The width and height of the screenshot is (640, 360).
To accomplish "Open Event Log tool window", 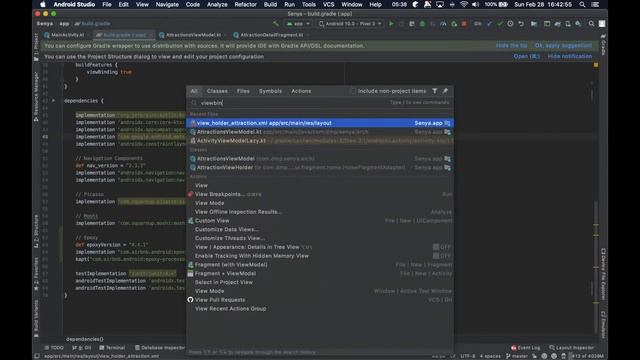I will point(525,348).
